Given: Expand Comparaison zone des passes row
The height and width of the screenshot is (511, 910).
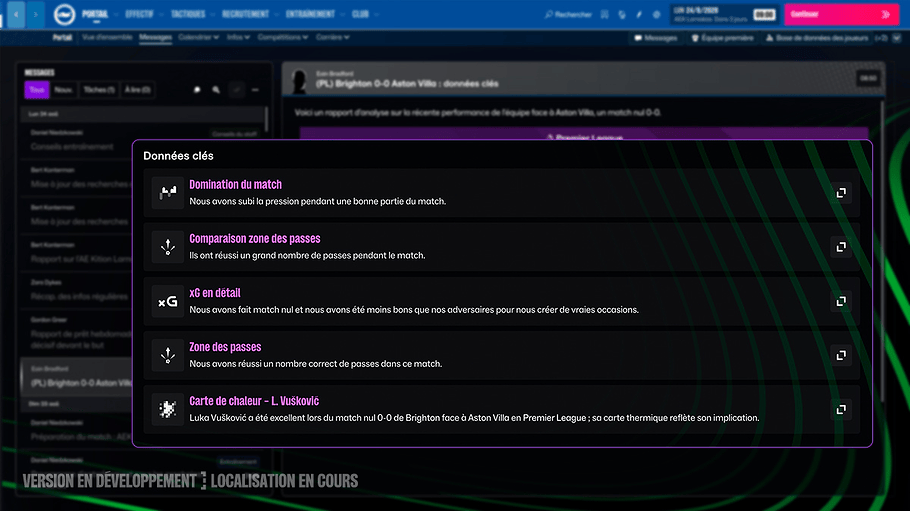Looking at the screenshot, I should 841,247.
